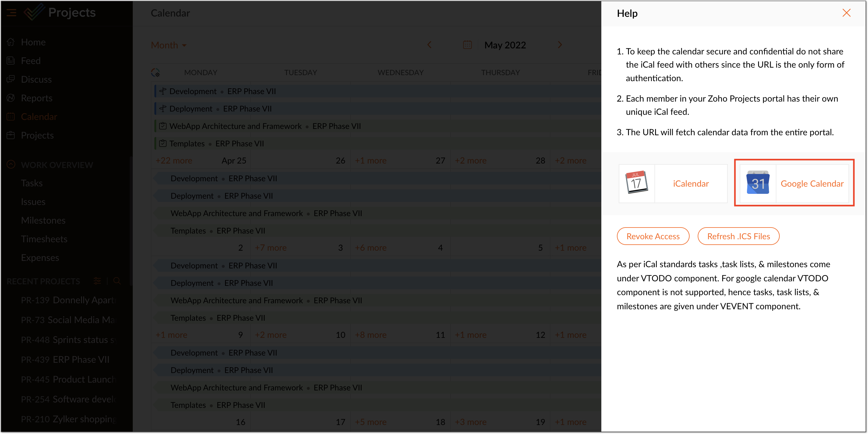This screenshot has width=868, height=434.
Task: Go to next month with the right chevron
Action: tap(560, 44)
